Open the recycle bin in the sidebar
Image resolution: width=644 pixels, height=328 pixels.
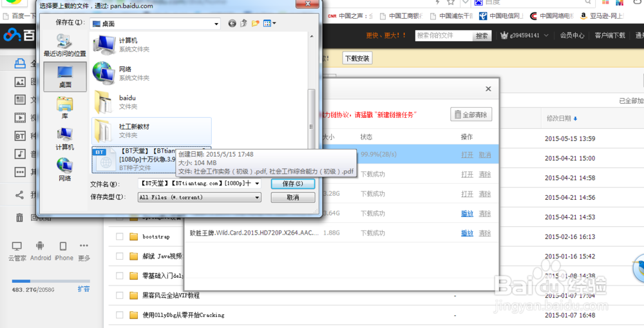19,217
